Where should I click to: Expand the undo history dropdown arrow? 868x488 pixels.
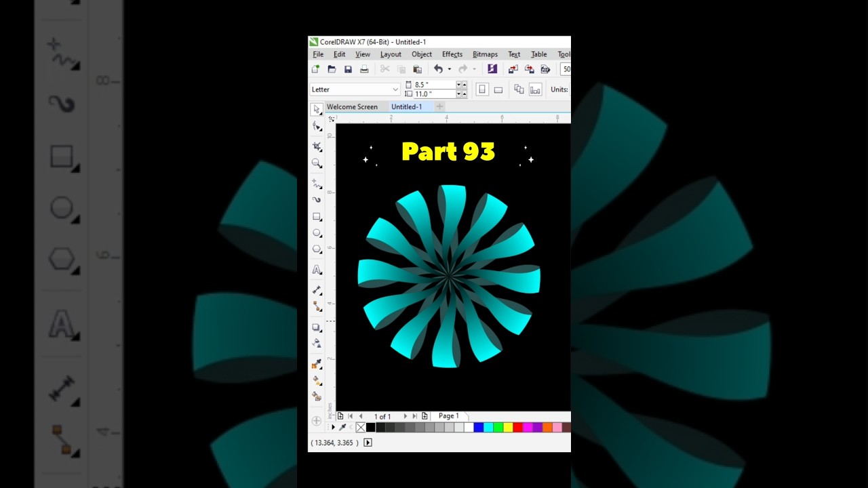449,69
